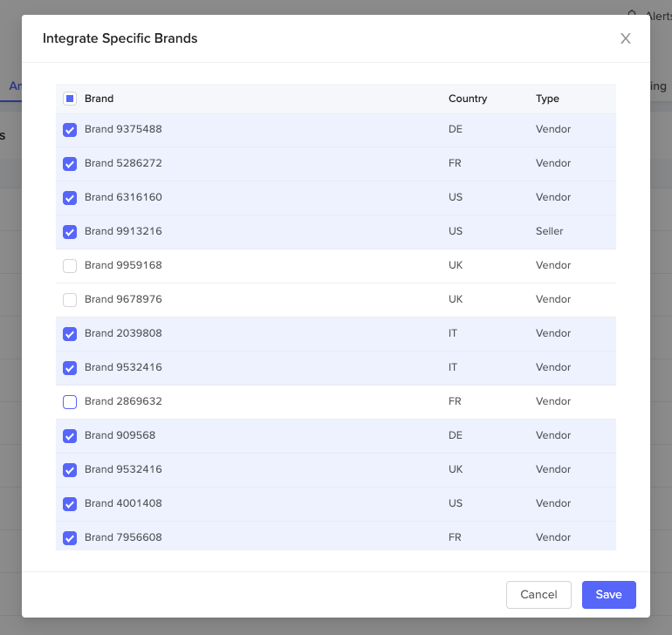Click the Country column header

click(468, 99)
